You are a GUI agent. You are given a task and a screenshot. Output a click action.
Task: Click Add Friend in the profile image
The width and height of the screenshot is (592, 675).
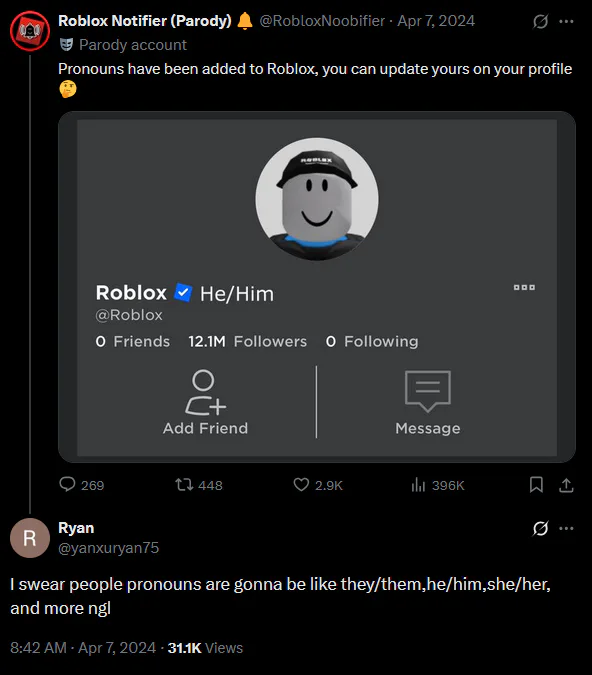coord(205,402)
